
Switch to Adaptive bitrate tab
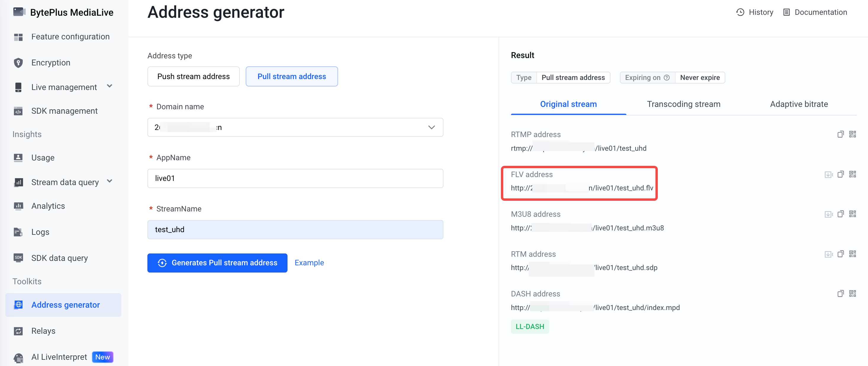click(799, 104)
